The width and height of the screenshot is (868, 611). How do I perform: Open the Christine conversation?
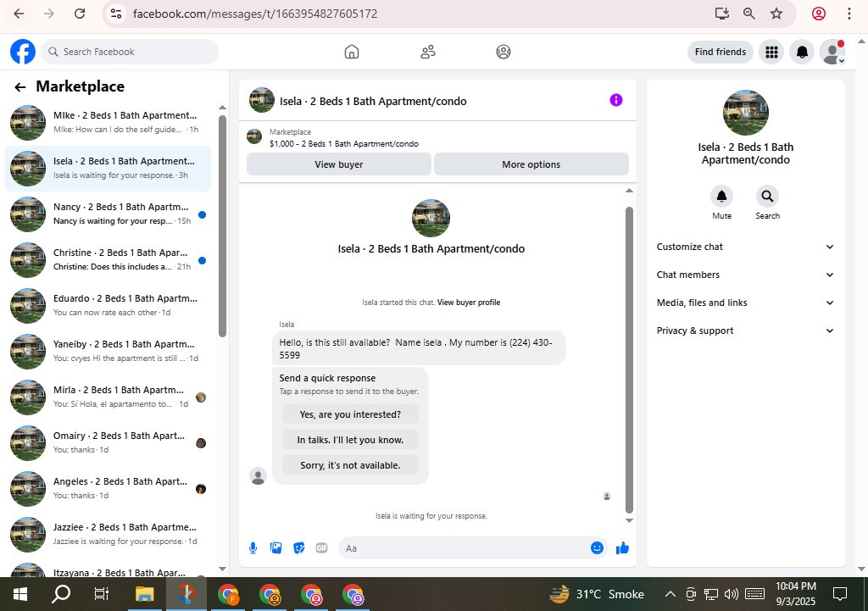click(x=108, y=259)
